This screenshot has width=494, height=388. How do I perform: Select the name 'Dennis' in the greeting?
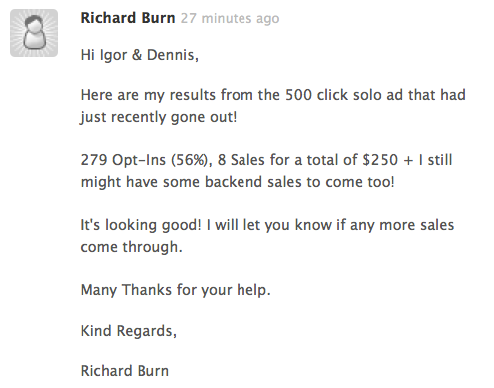[171, 55]
